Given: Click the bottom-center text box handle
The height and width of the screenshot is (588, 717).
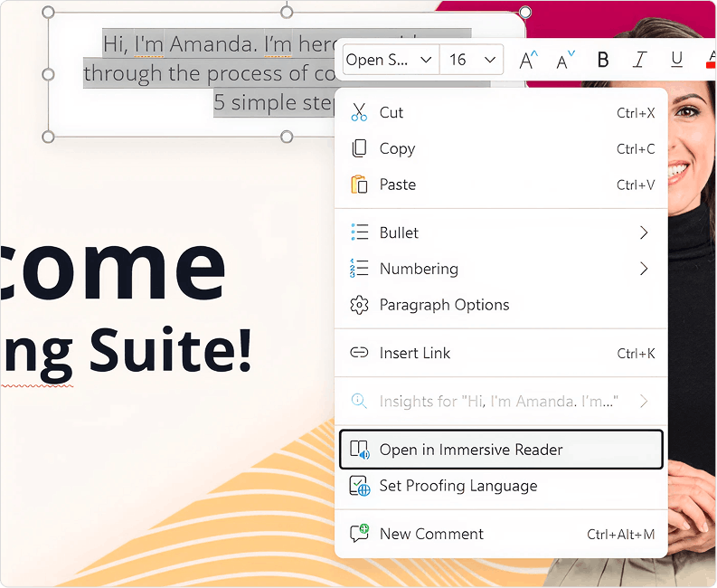Looking at the screenshot, I should point(287,137).
